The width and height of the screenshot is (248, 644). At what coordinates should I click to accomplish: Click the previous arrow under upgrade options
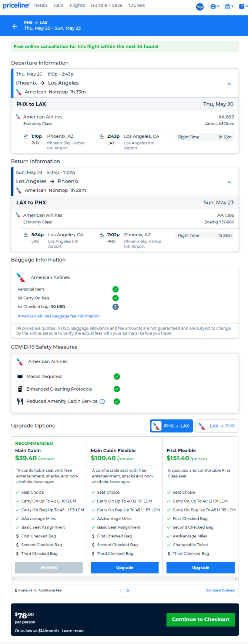121,590
